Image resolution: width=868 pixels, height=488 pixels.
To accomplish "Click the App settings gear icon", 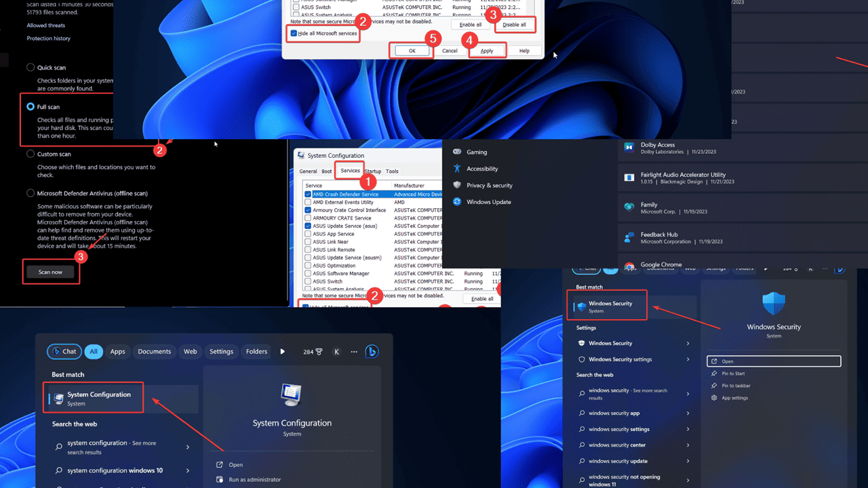I will [x=714, y=398].
